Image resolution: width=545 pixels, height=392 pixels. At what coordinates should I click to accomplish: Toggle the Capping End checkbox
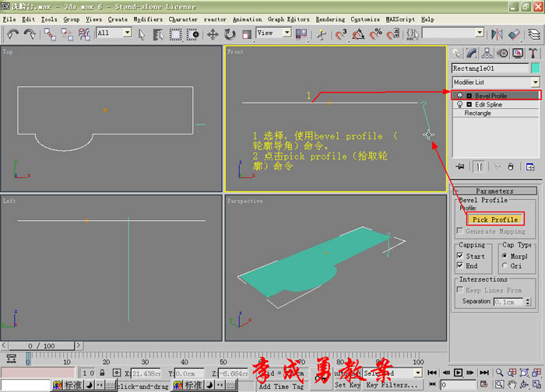[460, 266]
